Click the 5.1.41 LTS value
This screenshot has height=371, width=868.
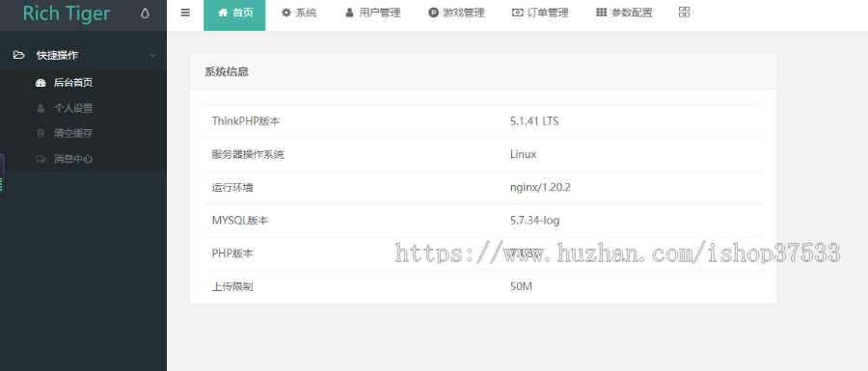point(534,121)
